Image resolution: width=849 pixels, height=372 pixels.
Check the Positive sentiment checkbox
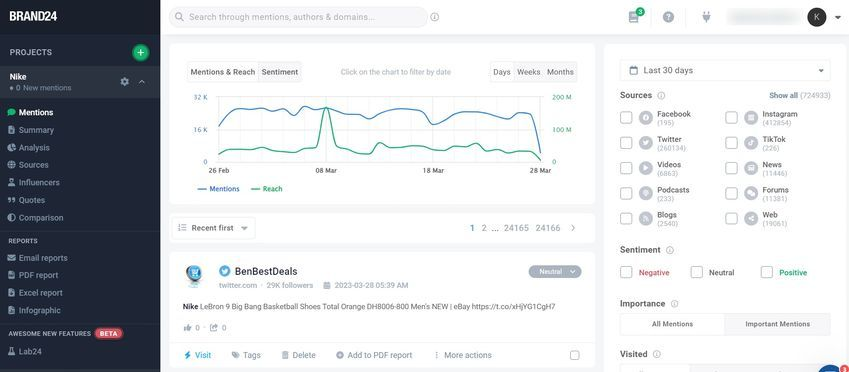coord(767,272)
